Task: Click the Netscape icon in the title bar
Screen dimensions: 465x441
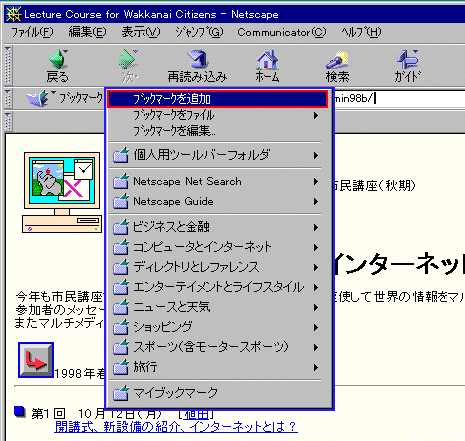Action: click(x=13, y=14)
